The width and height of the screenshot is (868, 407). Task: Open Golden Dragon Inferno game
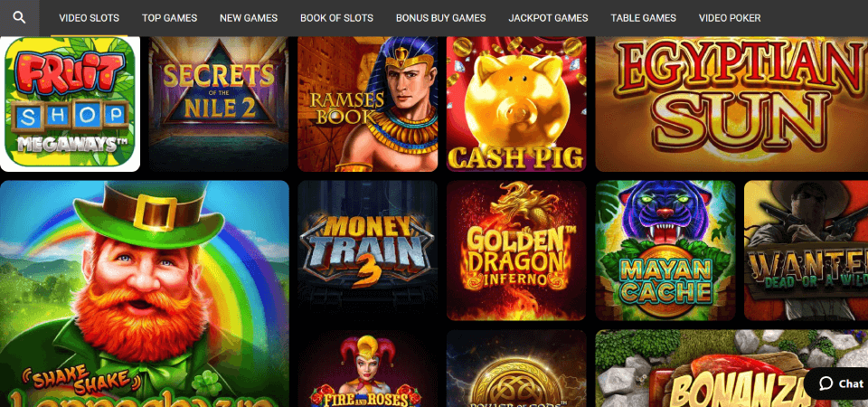coord(516,251)
